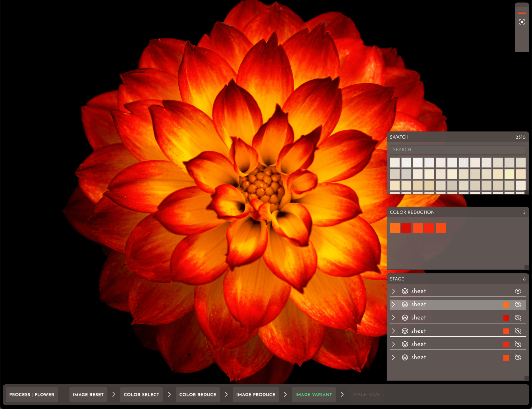Click the IMAGE RESET button
This screenshot has width=532, height=409.
tap(88, 395)
